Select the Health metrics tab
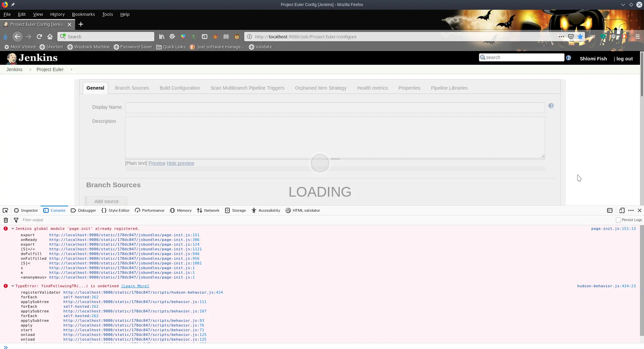Viewport: 644px width, 349px height. (372, 88)
